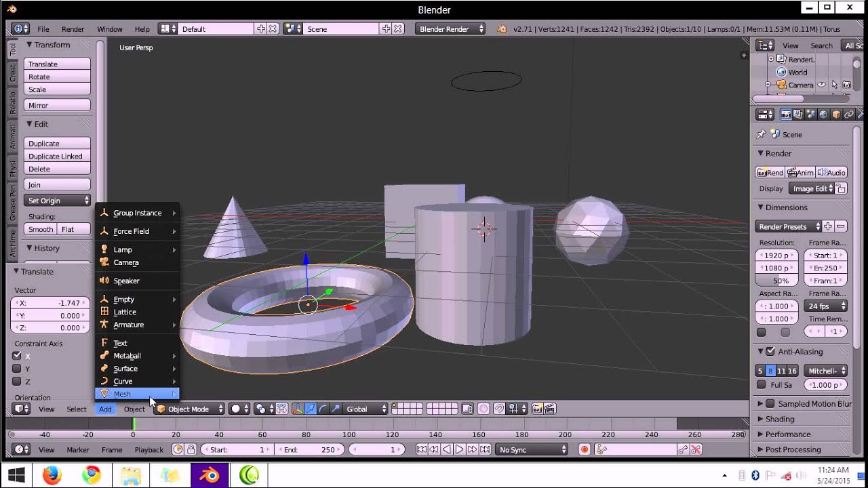Click the info editor type icon
The image size is (868, 488).
(x=21, y=28)
